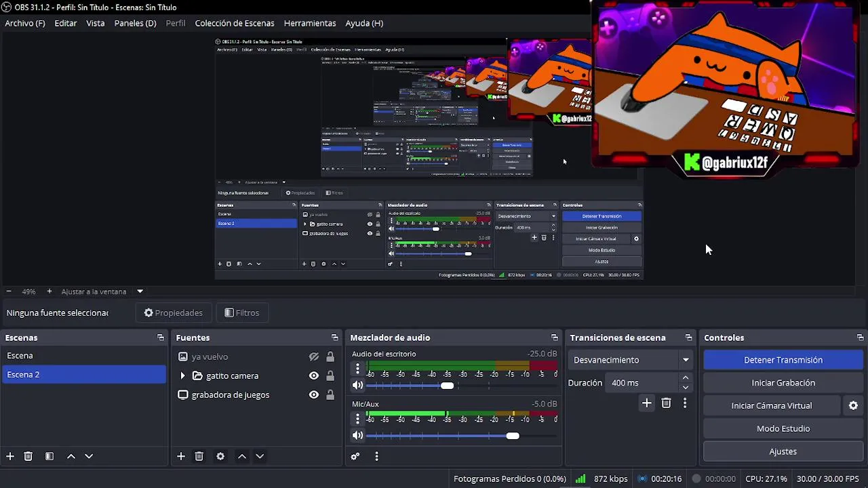Open preview scaling Ajustar a la ventana dropdown
868x488 pixels.
[x=140, y=291]
